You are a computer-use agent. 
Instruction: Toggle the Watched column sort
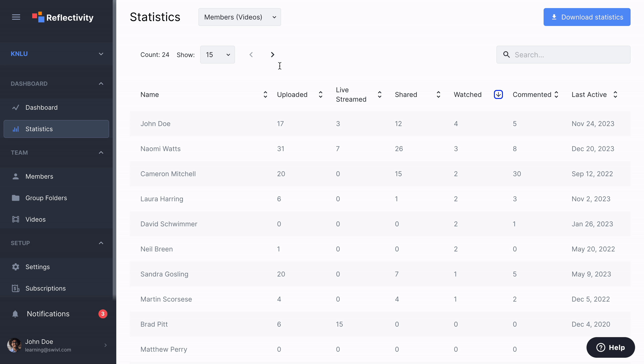pyautogui.click(x=498, y=94)
